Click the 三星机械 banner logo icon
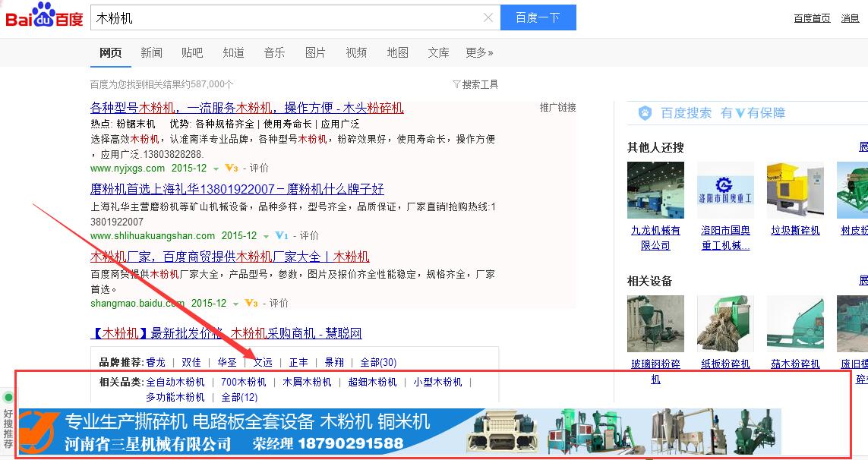 (39, 431)
